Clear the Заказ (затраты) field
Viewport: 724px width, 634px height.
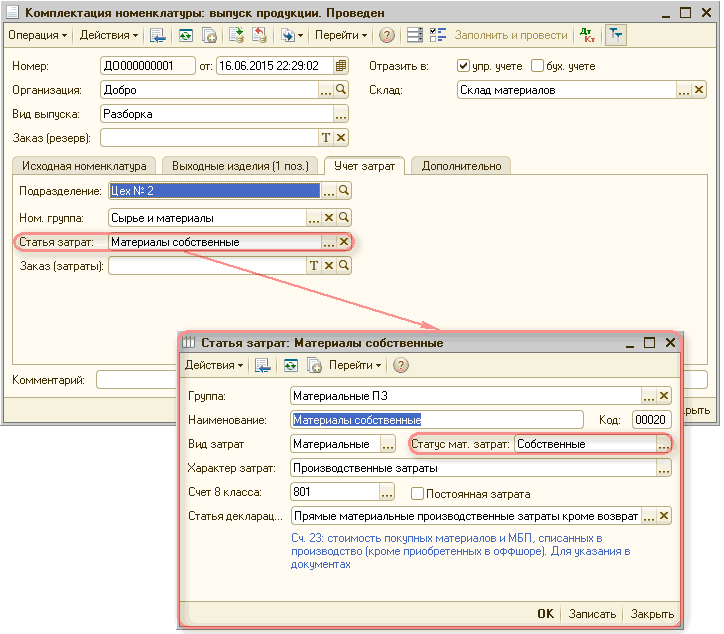coord(329,266)
